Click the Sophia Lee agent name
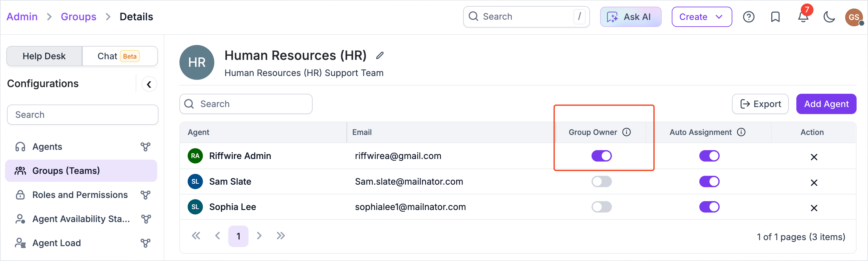Image resolution: width=868 pixels, height=261 pixels. 232,207
